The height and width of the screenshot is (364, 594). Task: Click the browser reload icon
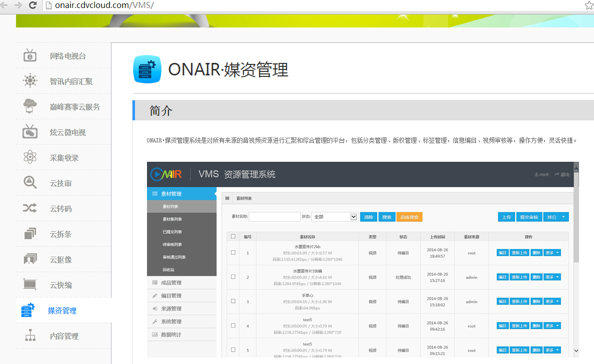coord(32,5)
